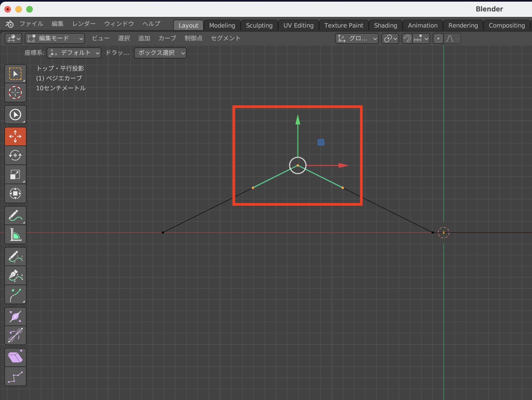532x400 pixels.
Task: Open the 制御点 menu
Action: pyautogui.click(x=193, y=38)
